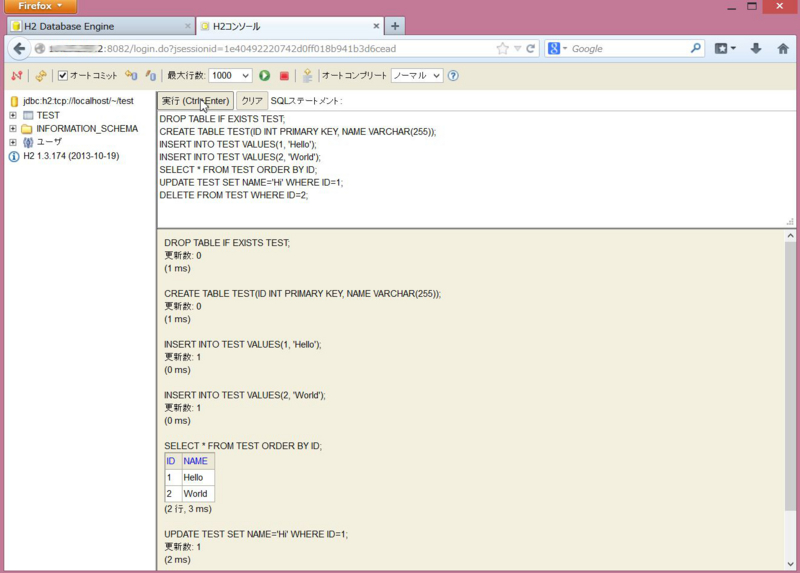The image size is (800, 573).
Task: Bookmark page with star icon
Action: pyautogui.click(x=503, y=48)
